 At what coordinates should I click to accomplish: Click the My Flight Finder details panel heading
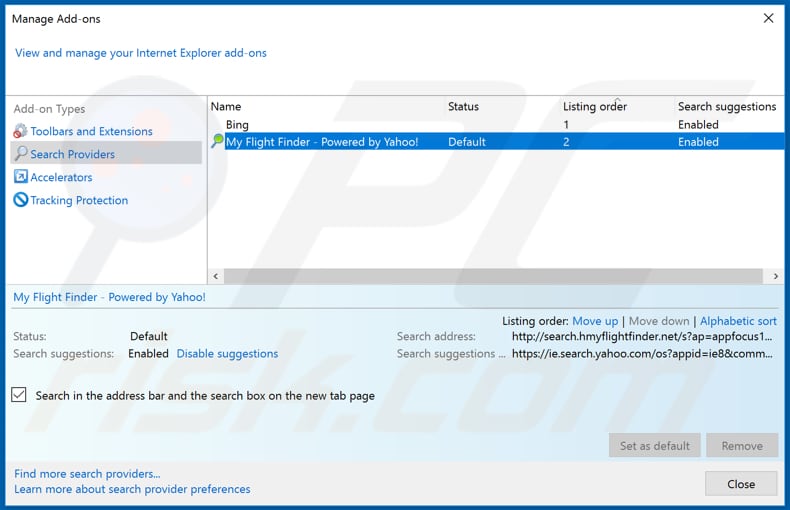click(109, 297)
